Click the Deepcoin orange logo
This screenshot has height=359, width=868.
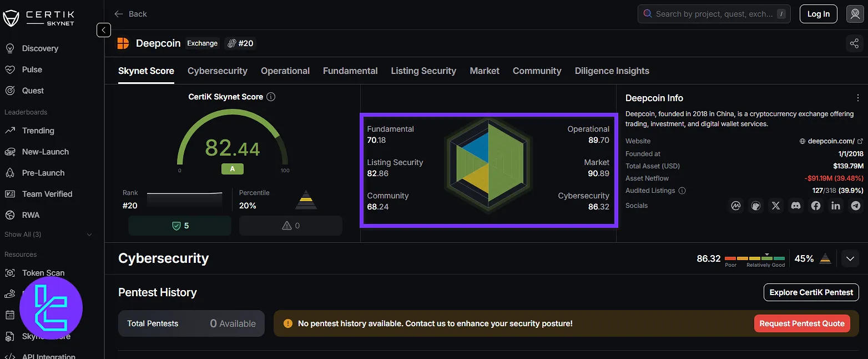tap(123, 43)
